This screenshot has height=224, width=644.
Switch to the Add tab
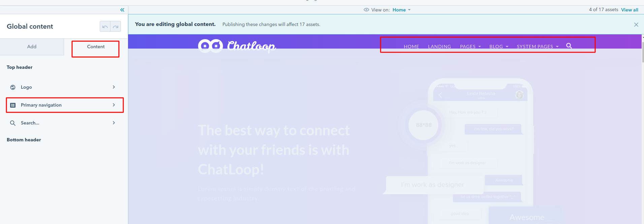click(32, 47)
